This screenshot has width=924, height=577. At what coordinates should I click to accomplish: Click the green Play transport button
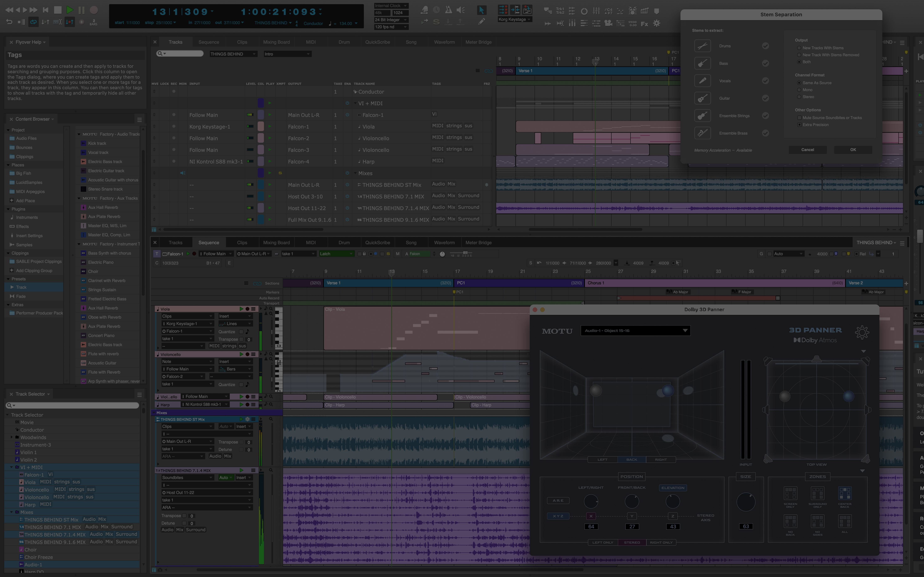click(x=70, y=10)
